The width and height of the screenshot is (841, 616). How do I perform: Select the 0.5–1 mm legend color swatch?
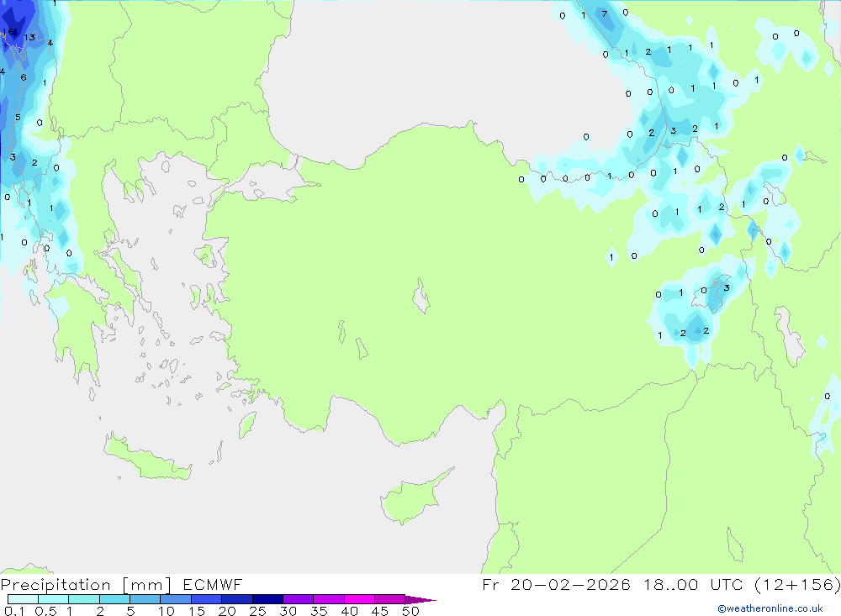(x=54, y=599)
